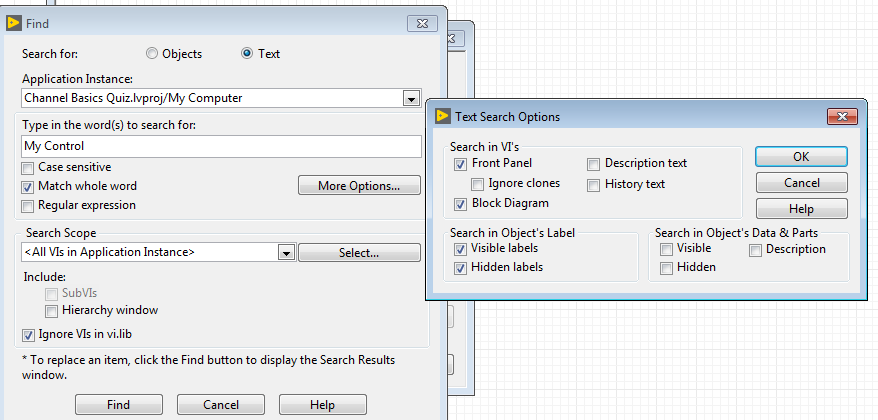Click the LabVIEW icon in Find title bar
The height and width of the screenshot is (420, 878).
pos(14,22)
